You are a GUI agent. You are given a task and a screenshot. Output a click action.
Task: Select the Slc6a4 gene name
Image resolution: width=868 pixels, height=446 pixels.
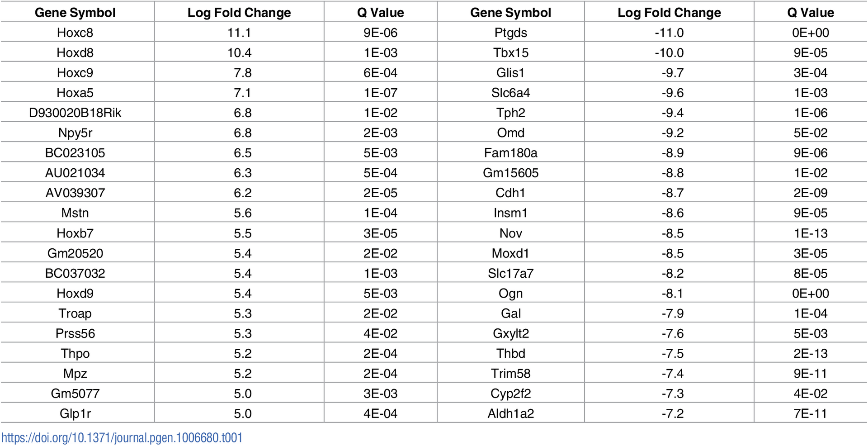coord(511,93)
